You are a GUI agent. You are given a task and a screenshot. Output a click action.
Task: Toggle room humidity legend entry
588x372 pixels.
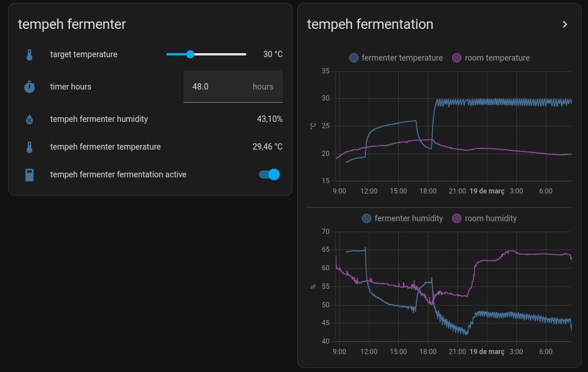(x=485, y=218)
